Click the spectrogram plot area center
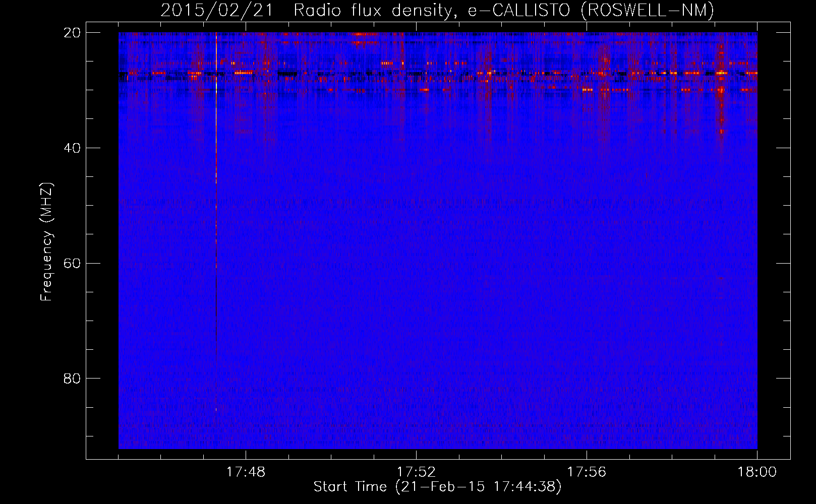Image resolution: width=816 pixels, height=504 pixels. (438, 240)
